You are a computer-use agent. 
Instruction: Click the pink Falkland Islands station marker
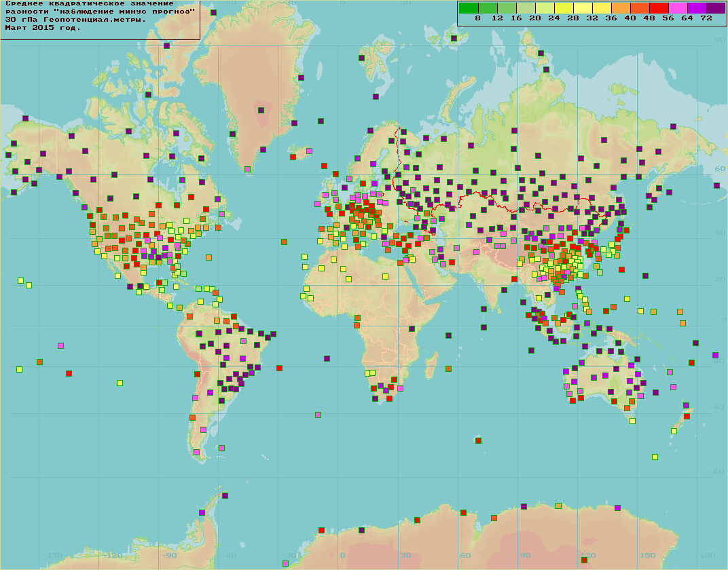click(x=221, y=449)
